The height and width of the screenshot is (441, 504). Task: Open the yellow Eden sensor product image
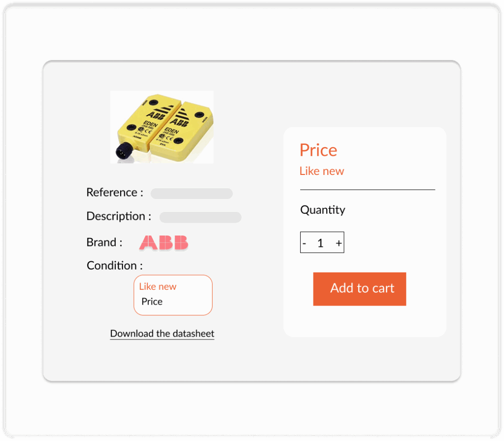161,127
